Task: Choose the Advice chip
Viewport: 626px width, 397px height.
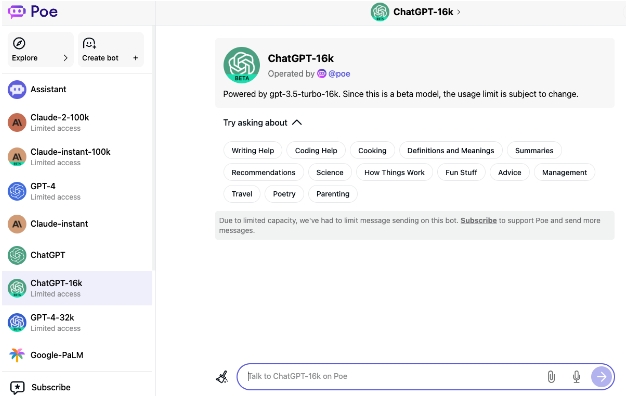Action: pos(510,173)
